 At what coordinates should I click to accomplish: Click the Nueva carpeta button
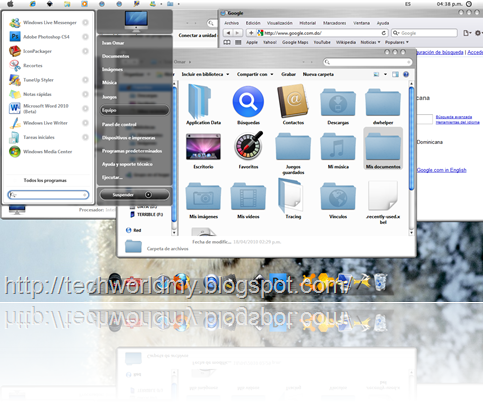(x=318, y=74)
